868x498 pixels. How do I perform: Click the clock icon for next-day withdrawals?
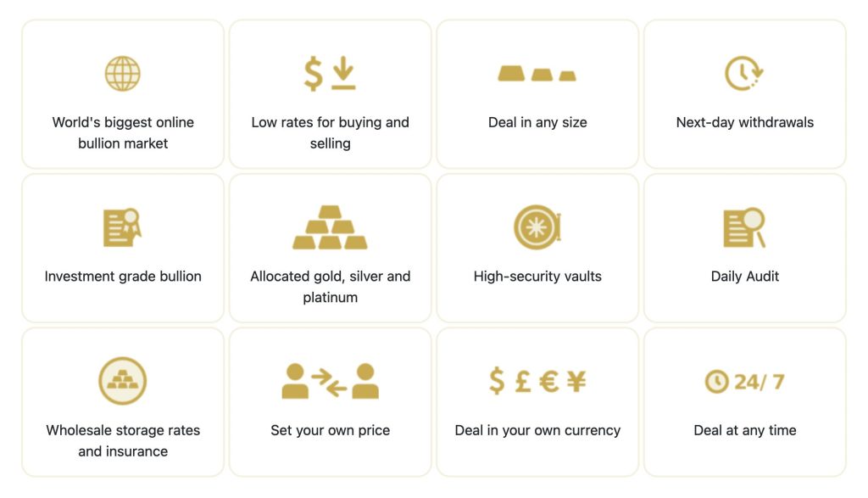(744, 73)
